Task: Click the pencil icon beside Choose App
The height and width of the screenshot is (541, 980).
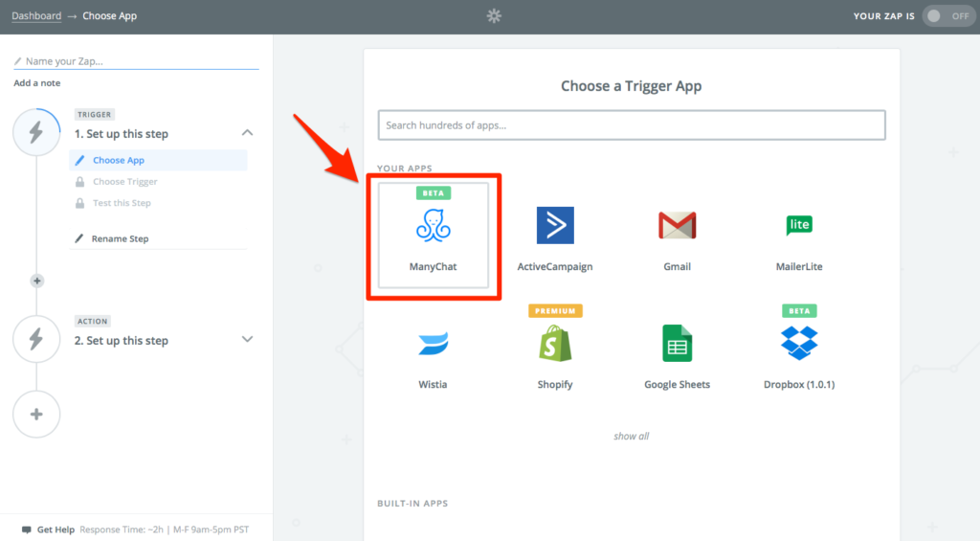Action: 79,160
